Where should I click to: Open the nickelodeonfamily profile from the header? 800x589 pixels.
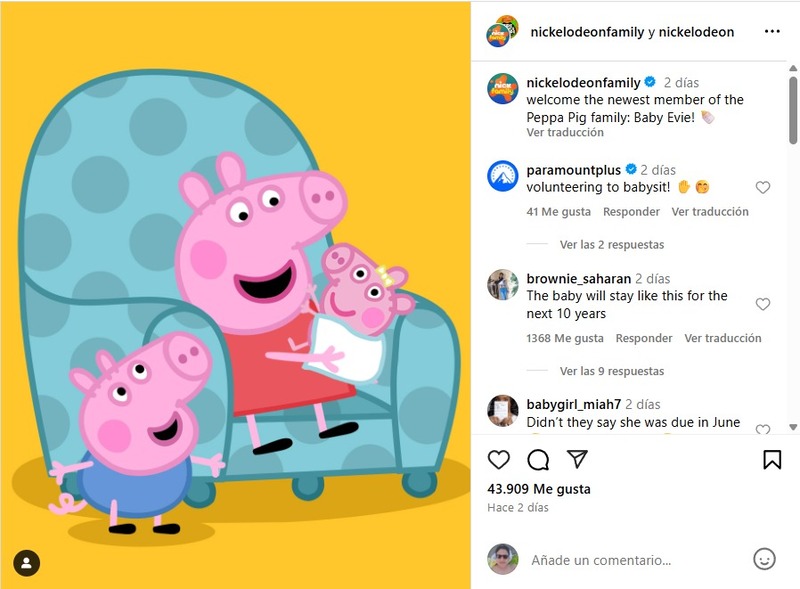pyautogui.click(x=587, y=32)
